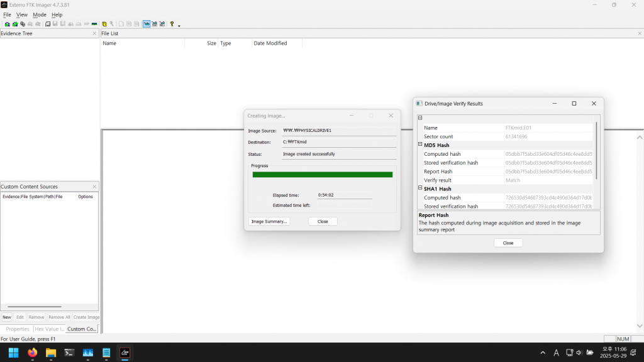The image size is (644, 362).
Task: Click the Image Source field
Action: click(x=339, y=131)
